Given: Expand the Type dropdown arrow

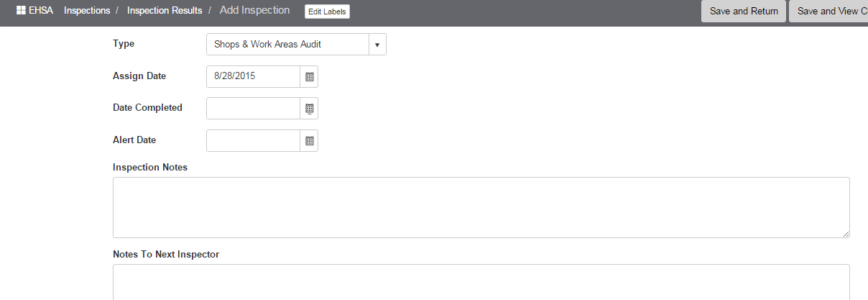Looking at the screenshot, I should tap(377, 45).
